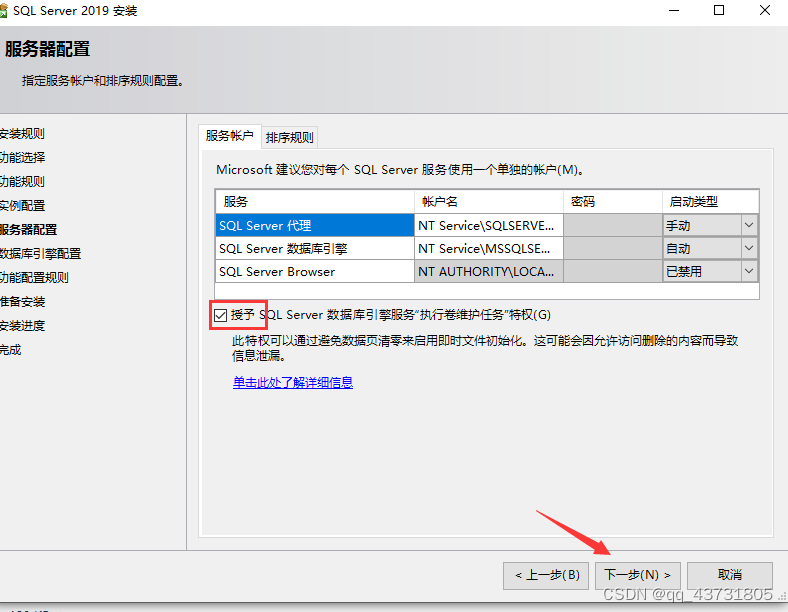Image resolution: width=788 pixels, height=612 pixels.
Task: Select the 安装进度 step in sidebar
Action: [22, 326]
